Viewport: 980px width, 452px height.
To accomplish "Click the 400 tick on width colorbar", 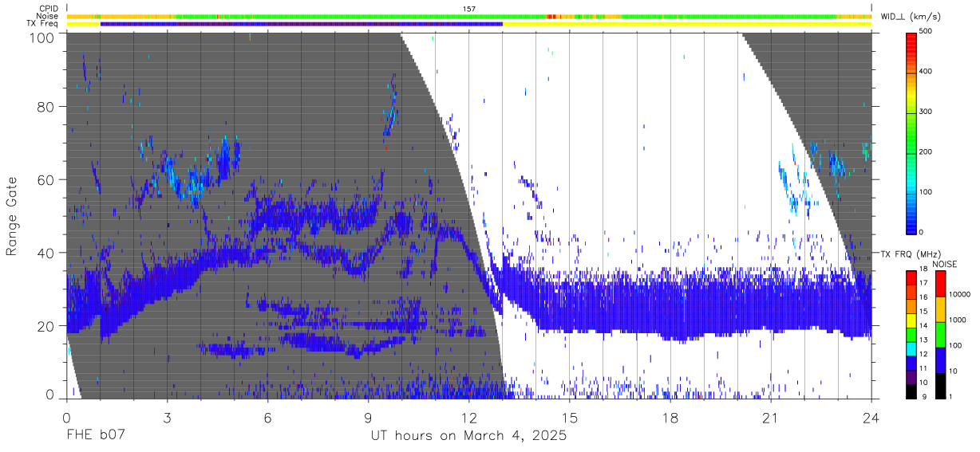I will pyautogui.click(x=926, y=72).
